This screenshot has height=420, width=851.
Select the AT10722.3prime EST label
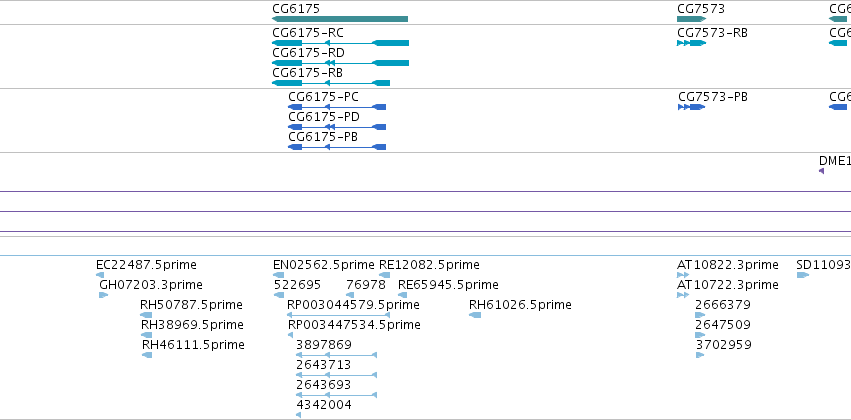[728, 285]
